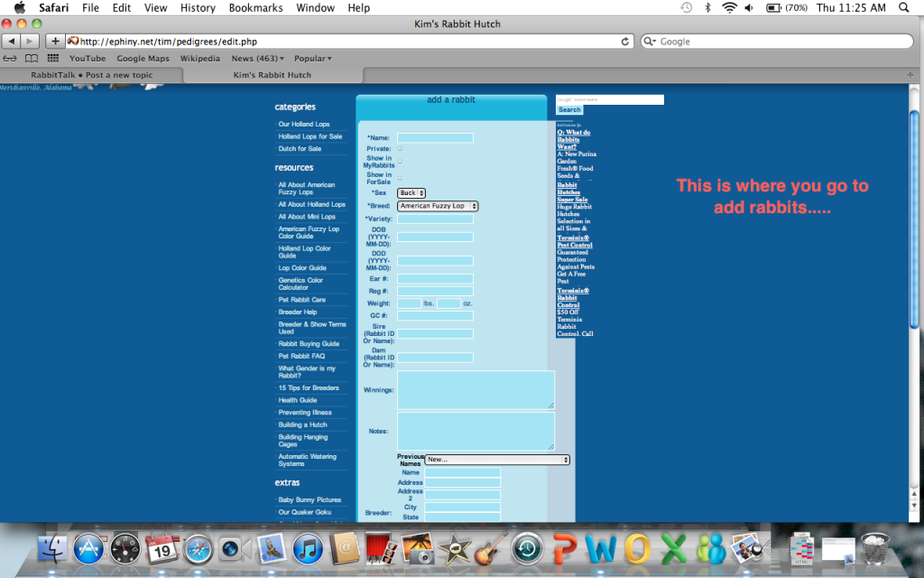The image size is (924, 578).
Task: Expand the News (463) bookmarks folder
Action: click(x=257, y=59)
